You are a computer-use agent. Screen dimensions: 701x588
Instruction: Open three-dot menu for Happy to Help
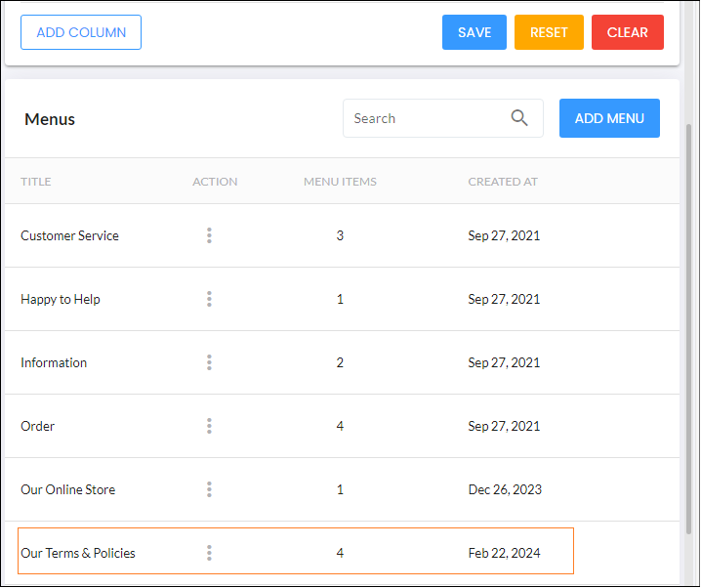point(209,299)
